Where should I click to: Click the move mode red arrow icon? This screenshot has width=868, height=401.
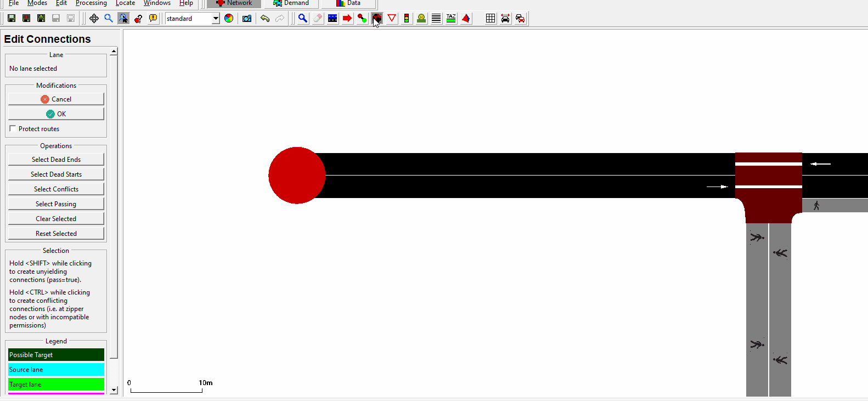(x=347, y=19)
